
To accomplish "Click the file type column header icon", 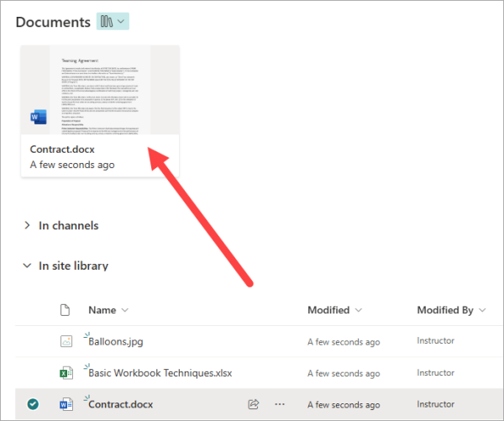I will [66, 310].
